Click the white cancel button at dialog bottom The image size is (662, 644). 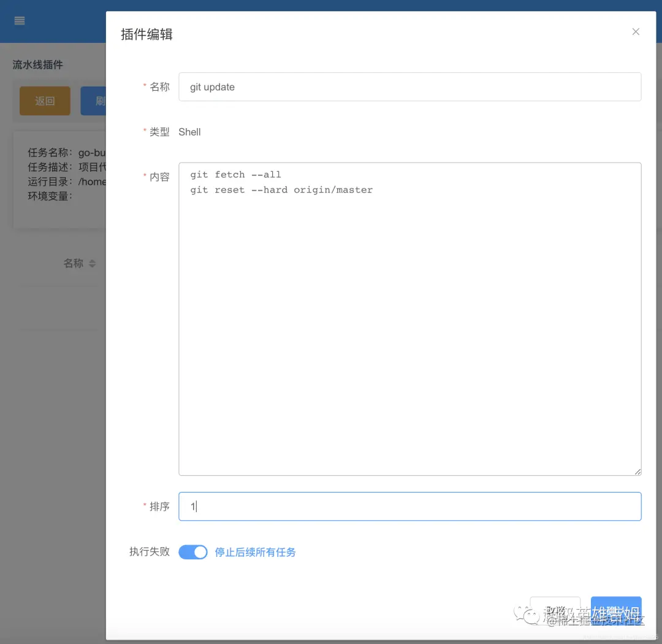[555, 611]
